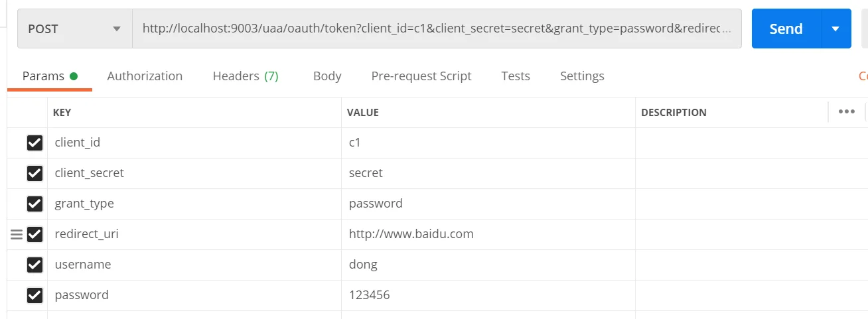Open the three-dots column options menu
868x319 pixels.
846,112
